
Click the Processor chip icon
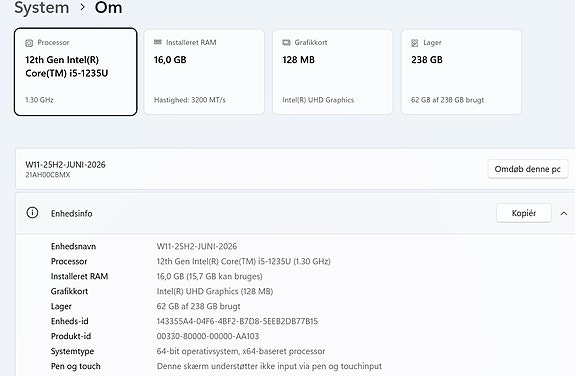tap(29, 43)
